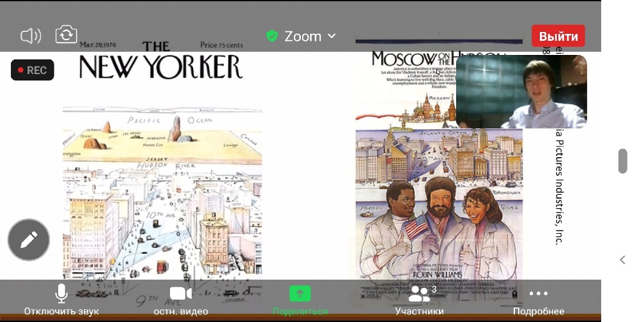Open the Участники participants list

(x=419, y=300)
